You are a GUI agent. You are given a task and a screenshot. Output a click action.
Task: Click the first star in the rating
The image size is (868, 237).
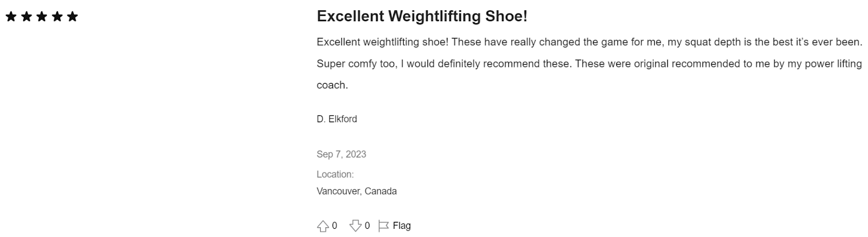coord(11,16)
